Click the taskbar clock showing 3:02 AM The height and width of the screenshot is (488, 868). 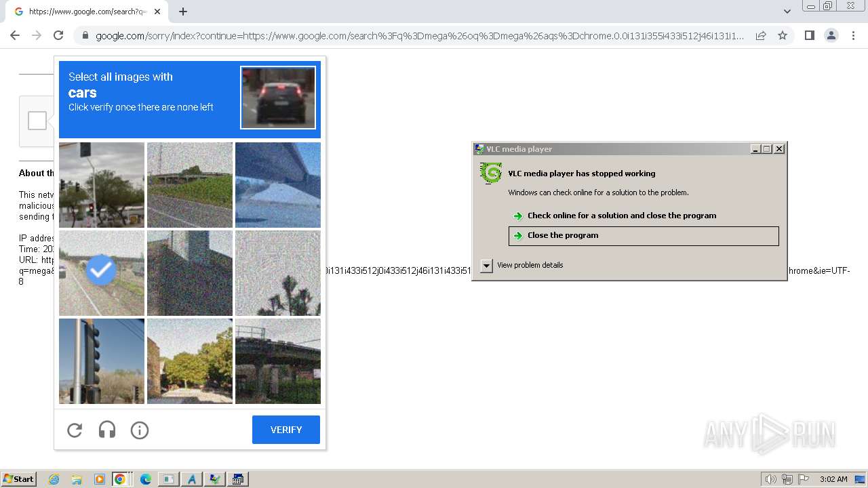coord(833,479)
